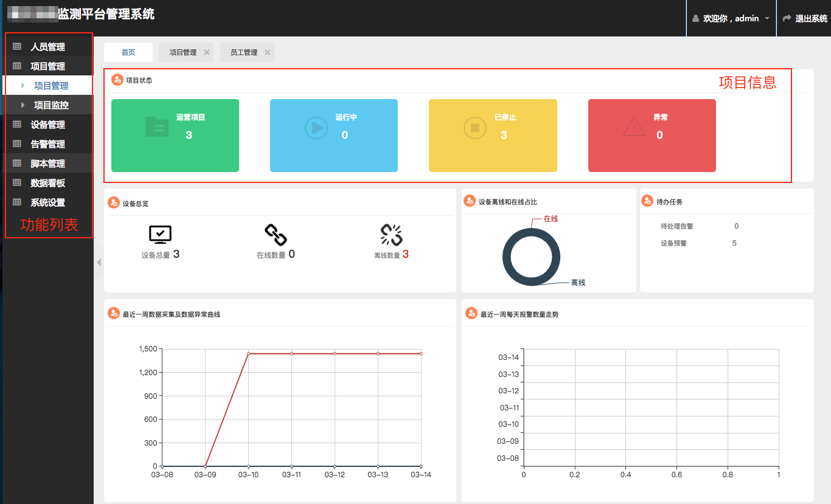Click the warning triangle in 异常 card

click(635, 127)
